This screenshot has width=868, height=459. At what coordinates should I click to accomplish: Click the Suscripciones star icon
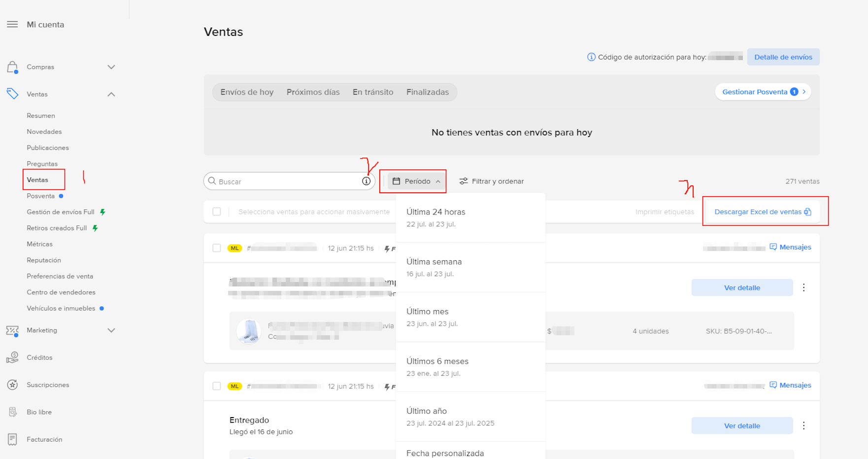pos(12,385)
